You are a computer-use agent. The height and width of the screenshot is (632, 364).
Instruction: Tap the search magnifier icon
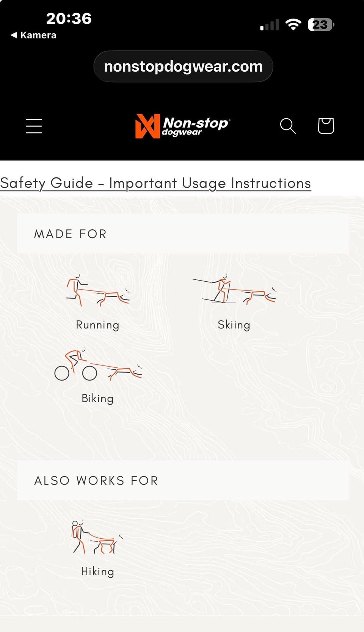pos(288,126)
